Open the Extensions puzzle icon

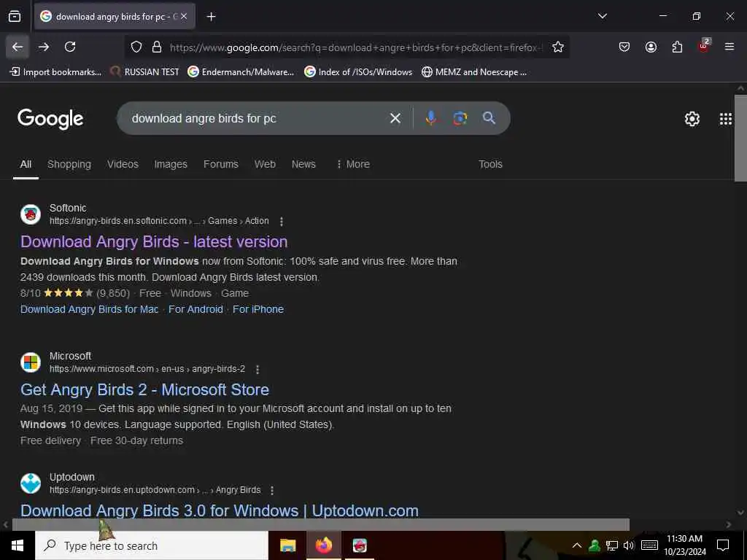coord(677,47)
